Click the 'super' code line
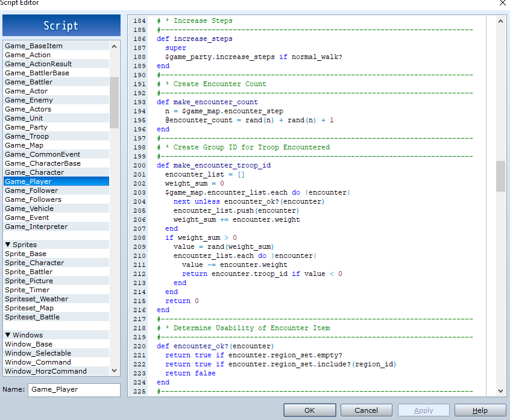Image resolution: width=510 pixels, height=420 pixels. pyautogui.click(x=175, y=48)
